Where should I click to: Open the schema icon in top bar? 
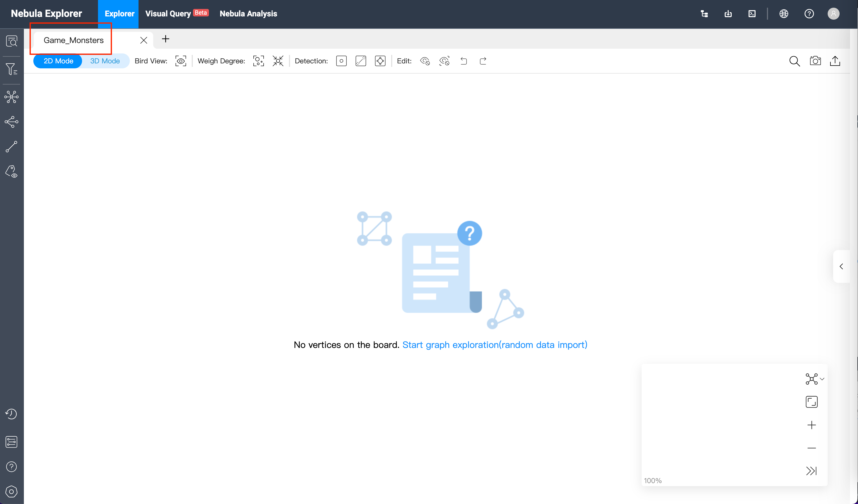tap(705, 14)
